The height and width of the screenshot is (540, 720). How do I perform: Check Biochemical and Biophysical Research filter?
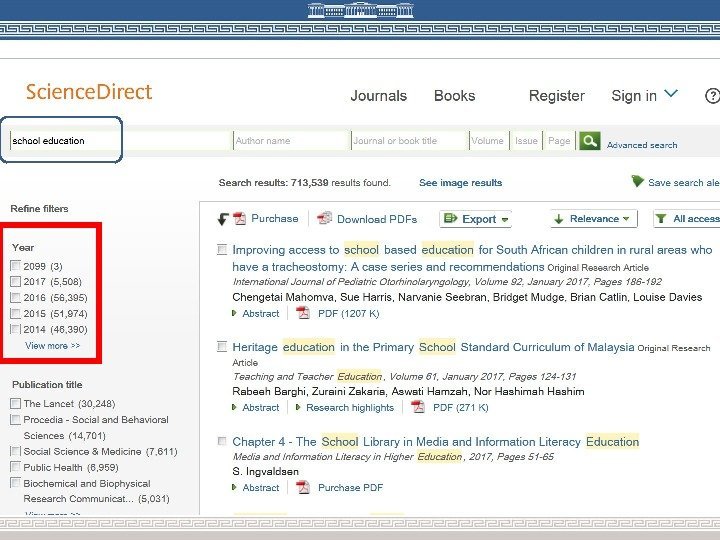click(16, 483)
